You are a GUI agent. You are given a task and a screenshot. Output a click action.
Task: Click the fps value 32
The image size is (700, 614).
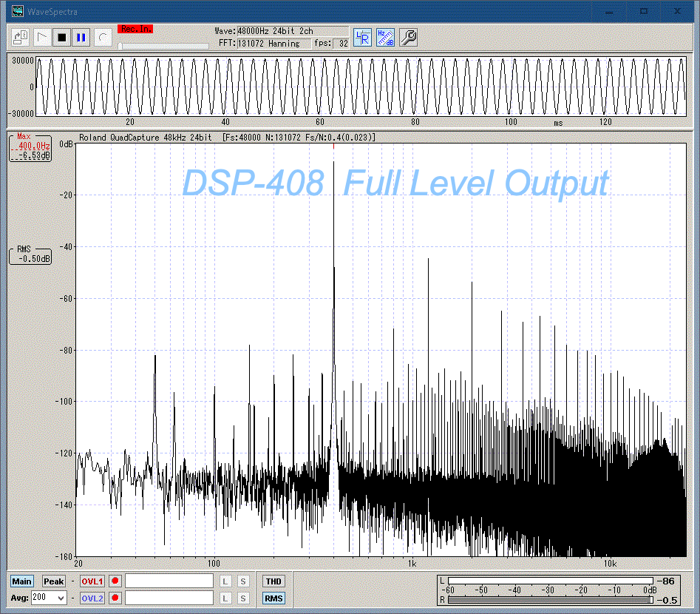tap(341, 44)
